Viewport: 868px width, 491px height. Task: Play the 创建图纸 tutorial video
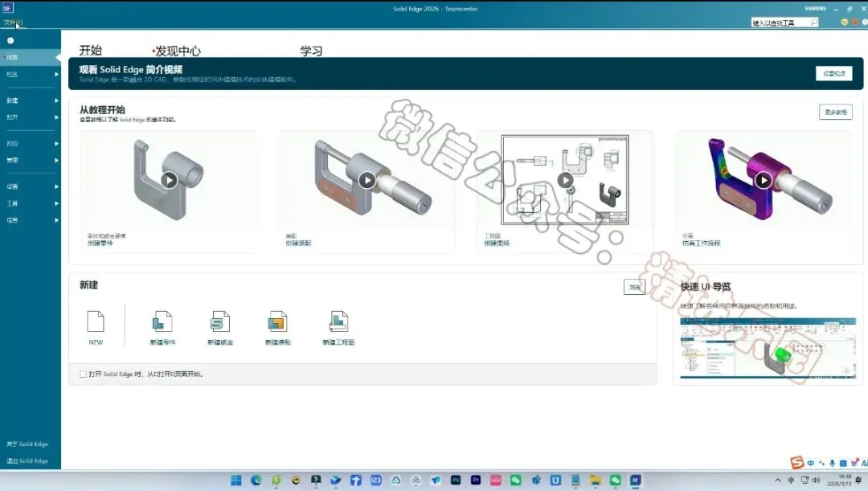[565, 180]
